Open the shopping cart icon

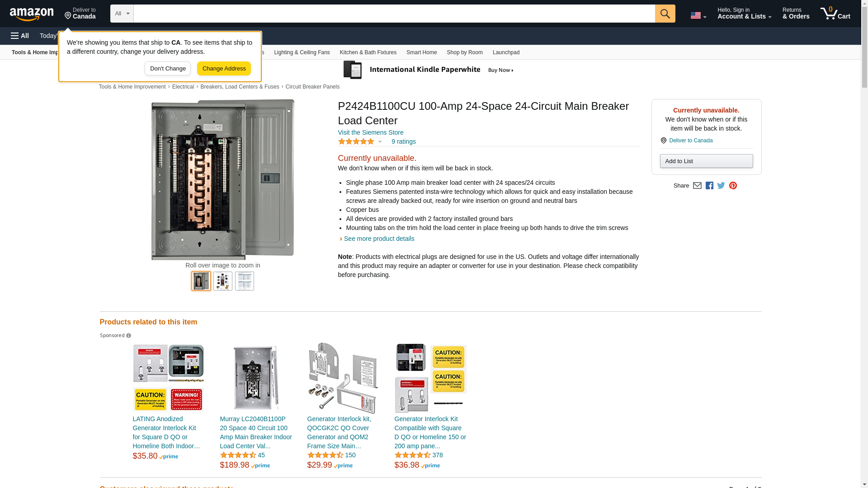[x=835, y=14]
